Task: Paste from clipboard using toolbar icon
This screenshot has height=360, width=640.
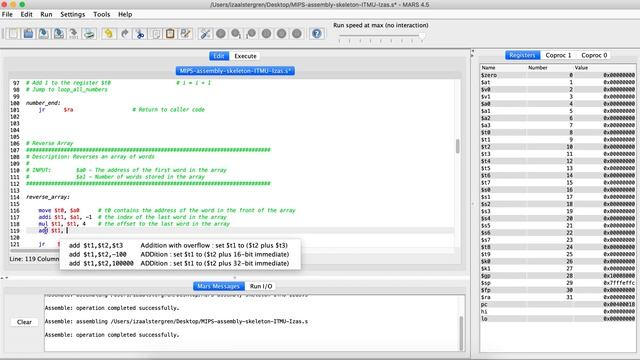Action: pyautogui.click(x=170, y=33)
